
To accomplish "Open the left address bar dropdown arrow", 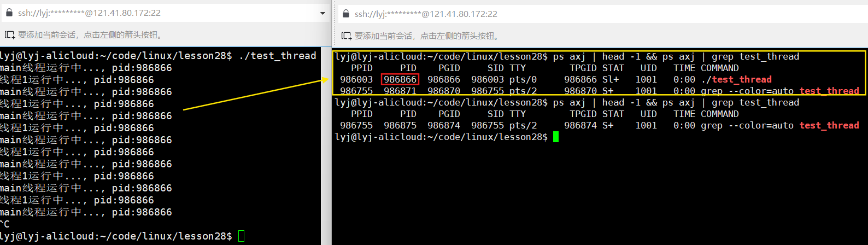I will click(323, 13).
